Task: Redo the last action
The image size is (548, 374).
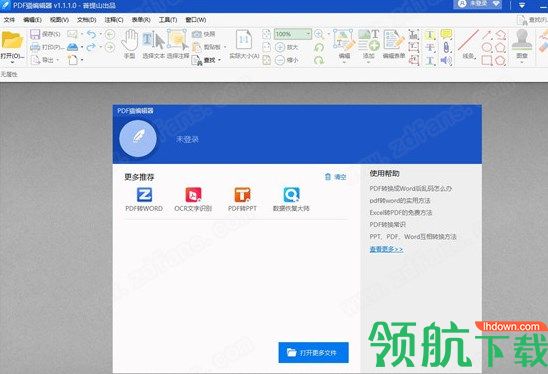Action: tap(91, 47)
